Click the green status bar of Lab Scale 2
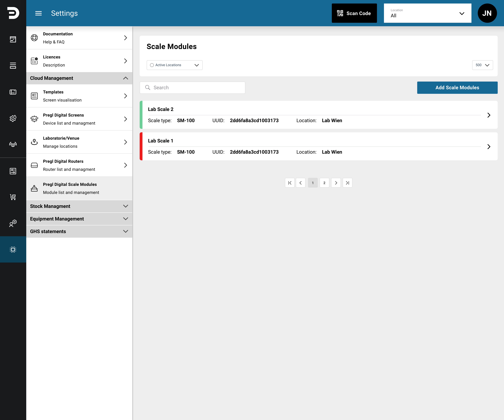The width and height of the screenshot is (504, 420). 141,115
